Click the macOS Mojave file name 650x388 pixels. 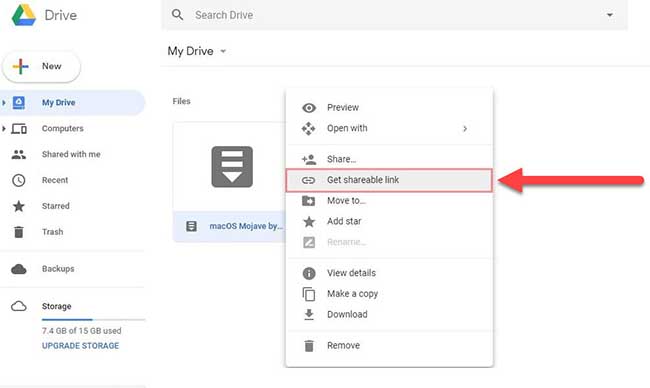246,226
